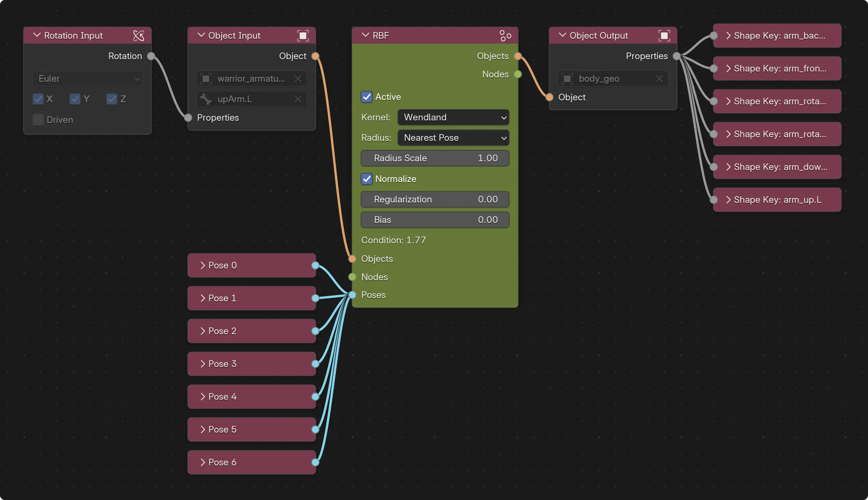Click the object icon in Object Output header
This screenshot has height=500, width=868.
(664, 35)
